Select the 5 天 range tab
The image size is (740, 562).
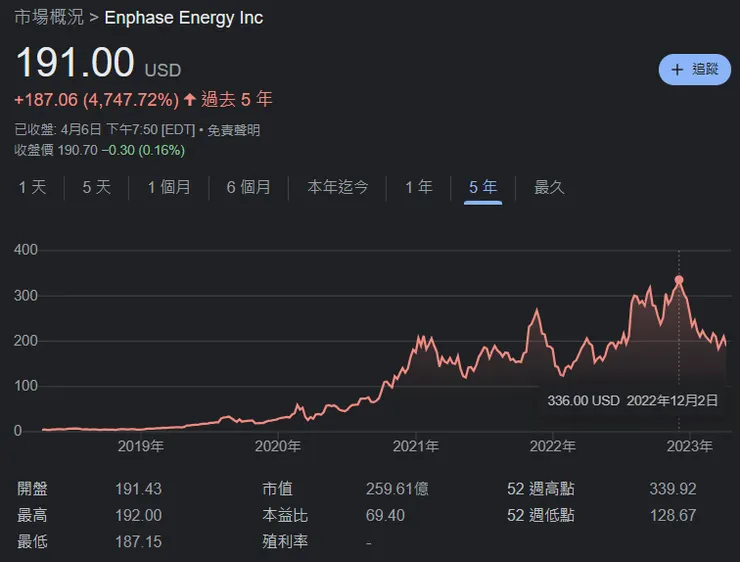point(96,187)
